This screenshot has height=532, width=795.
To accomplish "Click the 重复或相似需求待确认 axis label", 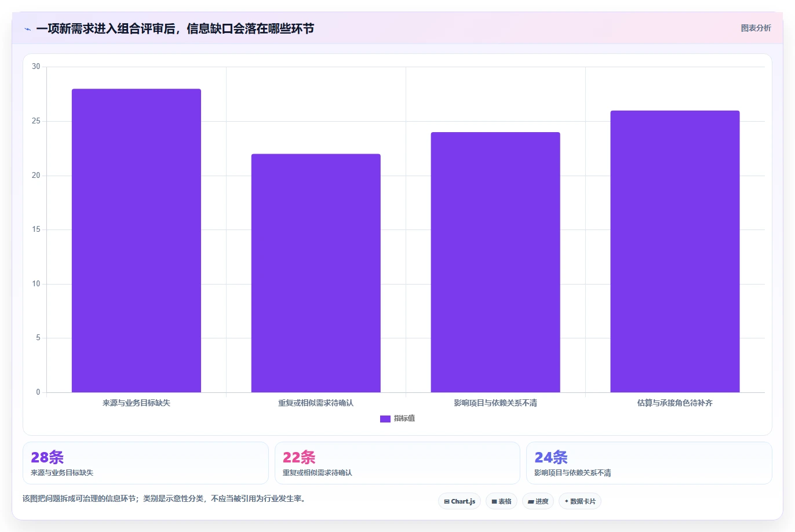I will (x=316, y=403).
